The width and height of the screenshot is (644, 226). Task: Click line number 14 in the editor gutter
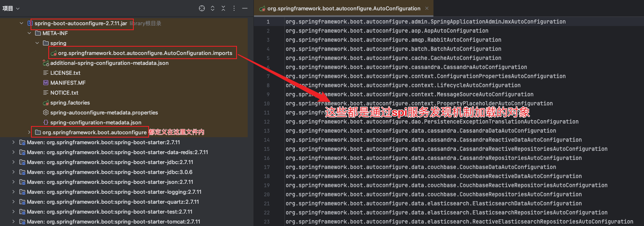tap(267, 140)
